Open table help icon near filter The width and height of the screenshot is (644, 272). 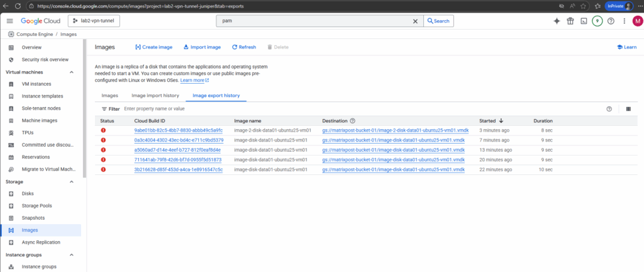point(609,109)
